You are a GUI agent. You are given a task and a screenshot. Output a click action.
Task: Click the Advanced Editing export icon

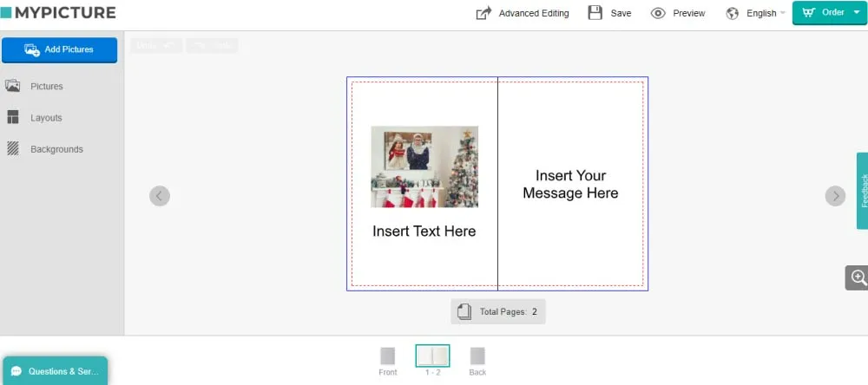483,13
